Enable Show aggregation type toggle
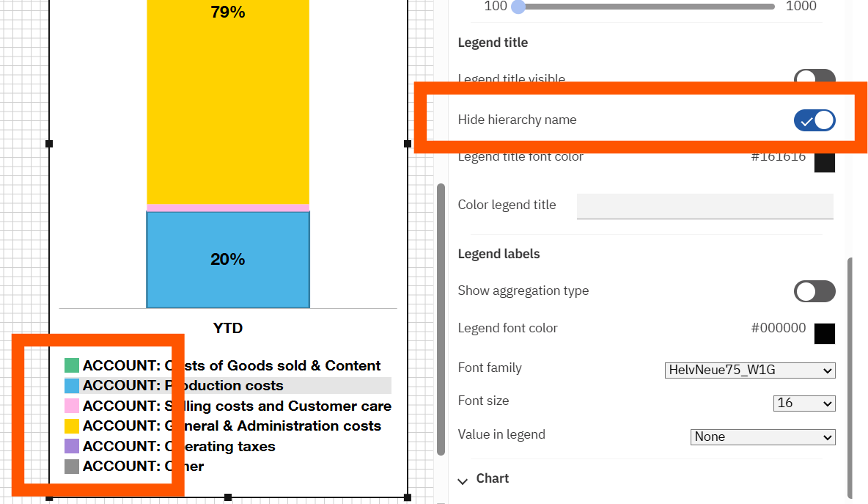 point(814,291)
